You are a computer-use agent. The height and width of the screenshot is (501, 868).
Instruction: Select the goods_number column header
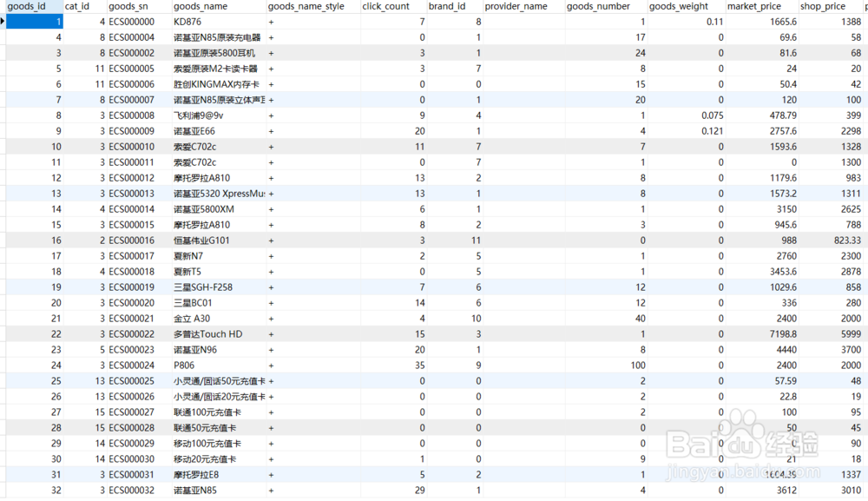click(x=606, y=6)
